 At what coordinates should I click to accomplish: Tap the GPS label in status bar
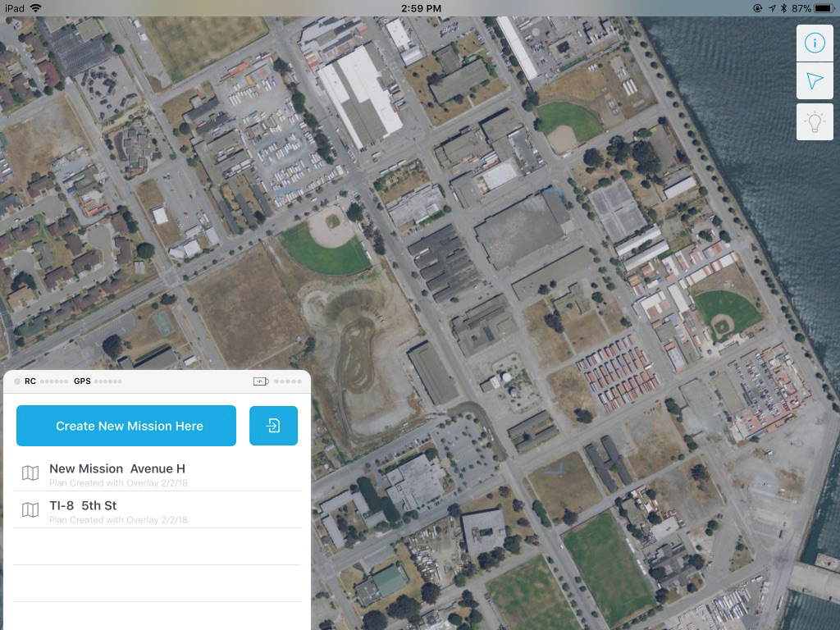pos(82,381)
